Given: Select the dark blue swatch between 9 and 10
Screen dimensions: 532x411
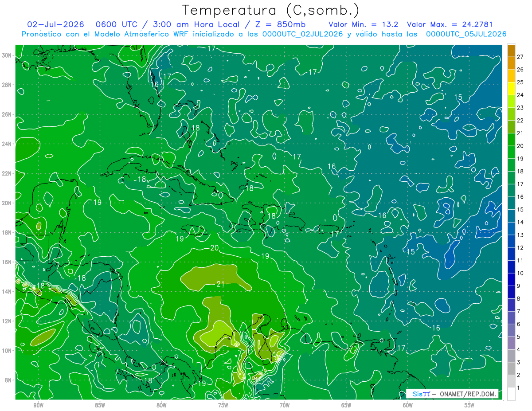Looking at the screenshot, I should [x=511, y=279].
